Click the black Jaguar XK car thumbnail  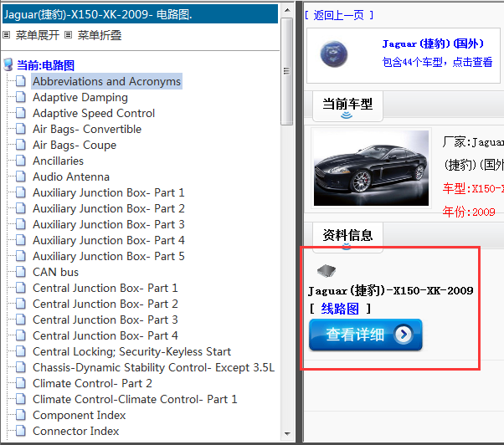371,168
